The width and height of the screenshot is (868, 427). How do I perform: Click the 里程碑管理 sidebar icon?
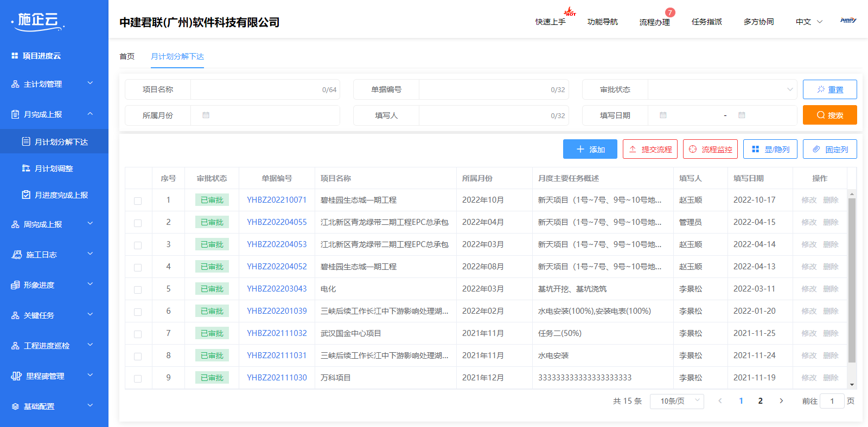16,376
